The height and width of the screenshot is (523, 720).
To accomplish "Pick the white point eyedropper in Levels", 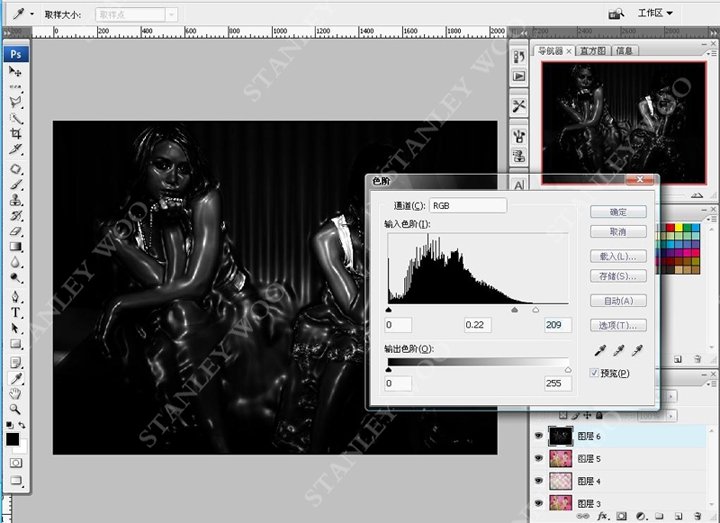I will click(x=637, y=350).
